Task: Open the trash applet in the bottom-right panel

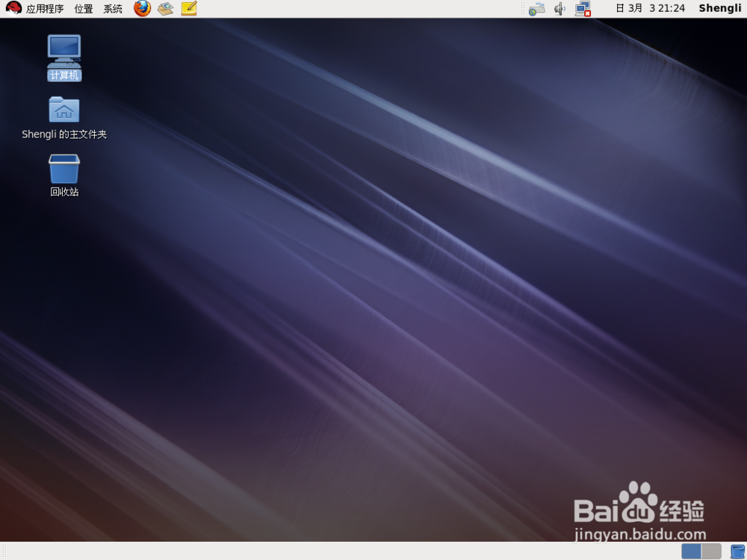Action: pyautogui.click(x=736, y=551)
